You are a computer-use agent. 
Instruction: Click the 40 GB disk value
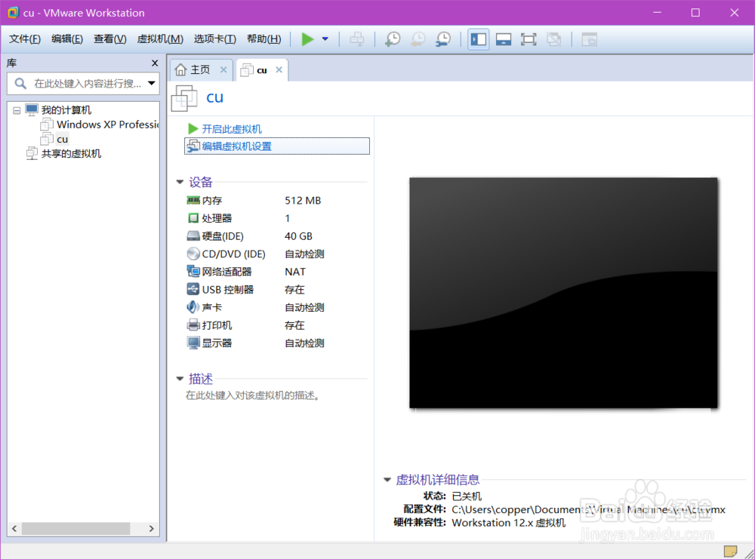click(x=298, y=236)
